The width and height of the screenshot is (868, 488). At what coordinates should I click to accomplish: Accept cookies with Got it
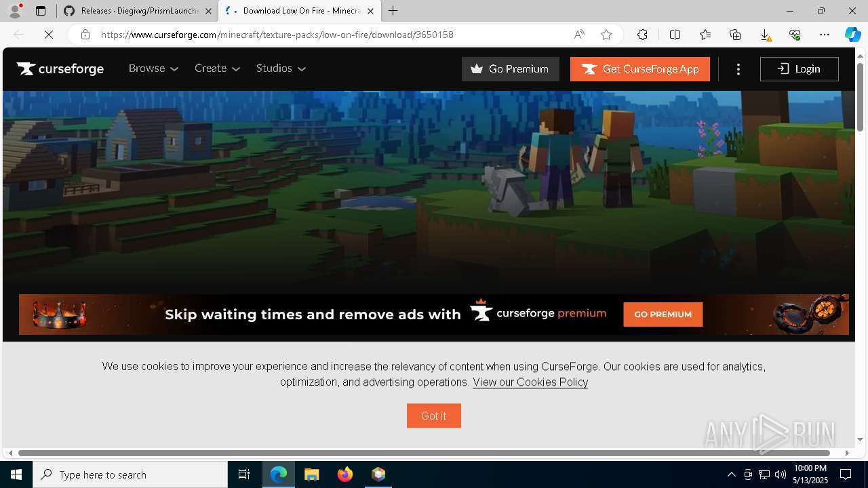click(x=434, y=416)
